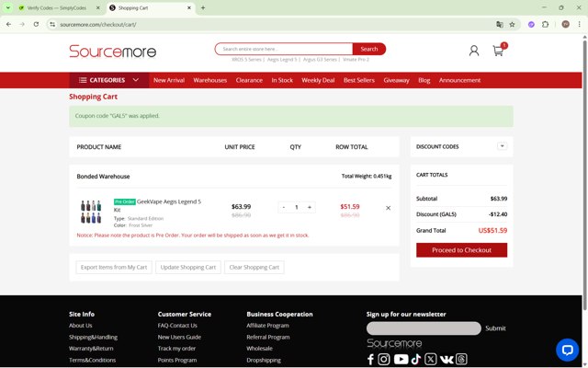Visit Sourcemore Instagram icon
This screenshot has height=368, width=588.
click(384, 360)
